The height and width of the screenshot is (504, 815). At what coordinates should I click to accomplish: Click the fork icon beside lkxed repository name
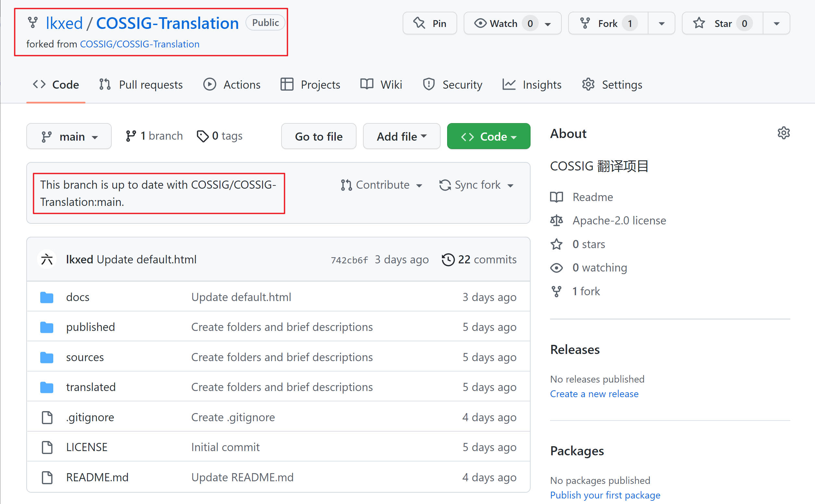point(32,23)
